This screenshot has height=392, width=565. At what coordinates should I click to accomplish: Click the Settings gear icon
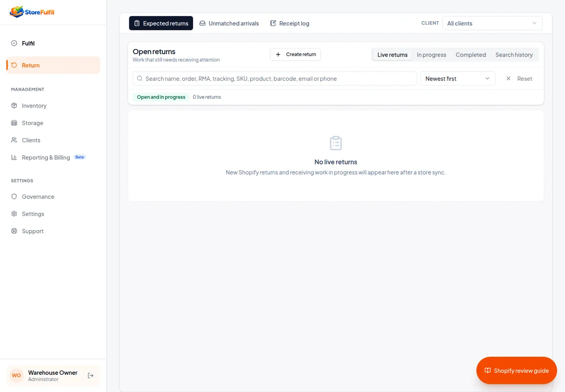(14, 214)
